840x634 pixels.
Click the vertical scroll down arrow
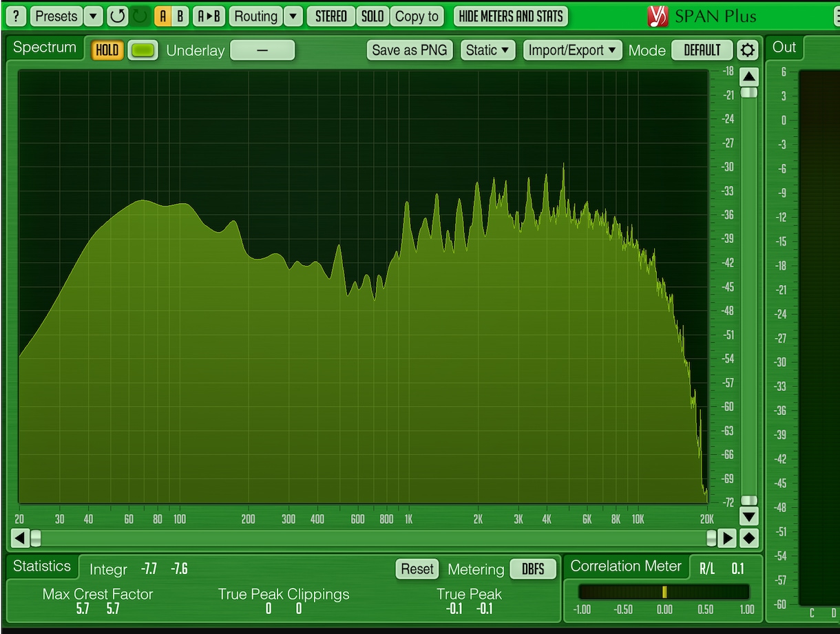748,516
